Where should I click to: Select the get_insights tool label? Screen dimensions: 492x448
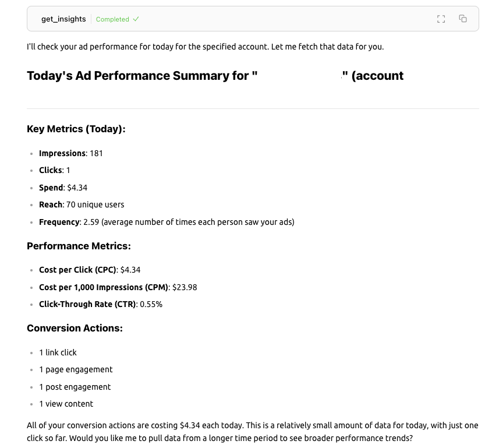[63, 19]
